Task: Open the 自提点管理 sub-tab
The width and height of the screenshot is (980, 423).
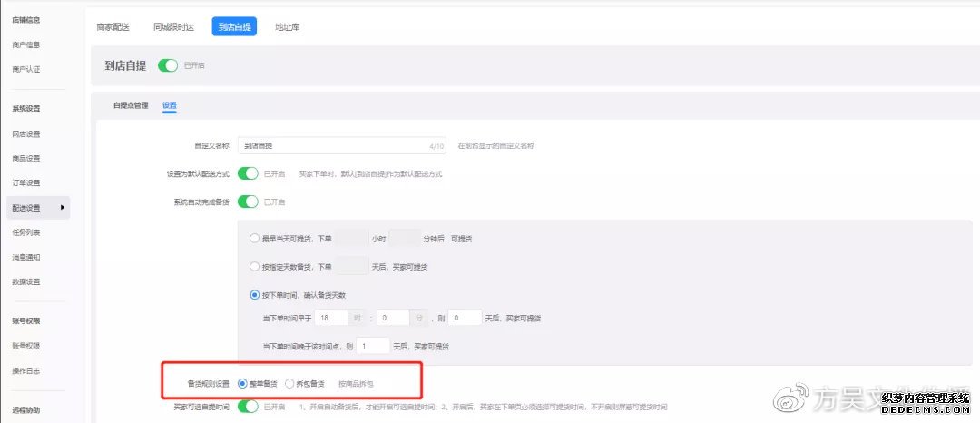Action: [x=131, y=105]
